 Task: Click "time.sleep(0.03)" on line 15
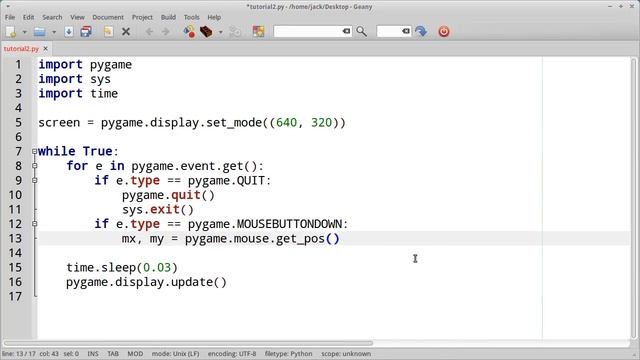pos(122,268)
